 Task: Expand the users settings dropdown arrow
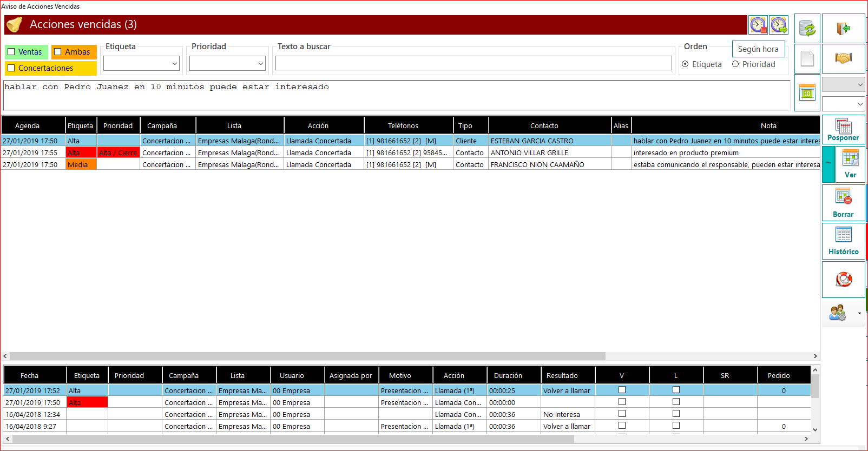coord(859,313)
